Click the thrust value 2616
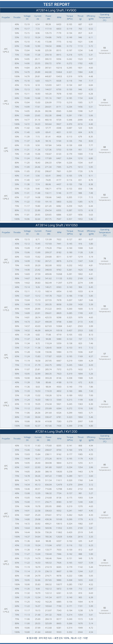The width and height of the screenshot is (113, 644). click(80, 536)
